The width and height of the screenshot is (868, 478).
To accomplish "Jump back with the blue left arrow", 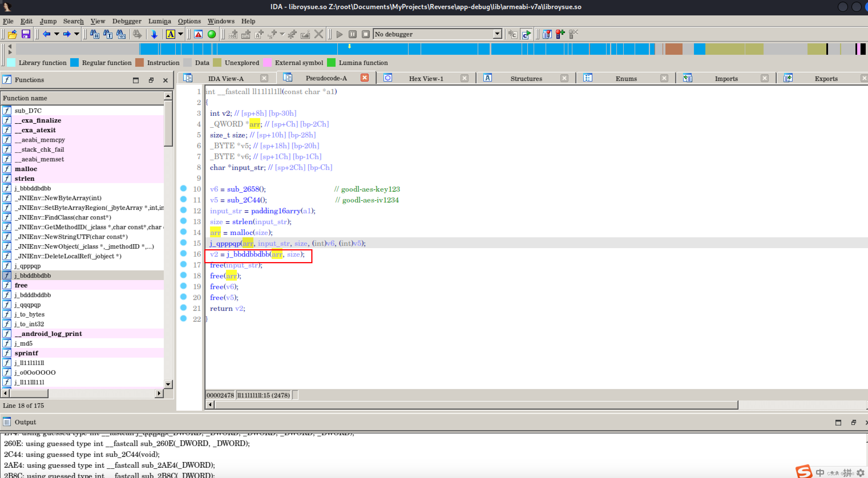I will click(x=47, y=34).
